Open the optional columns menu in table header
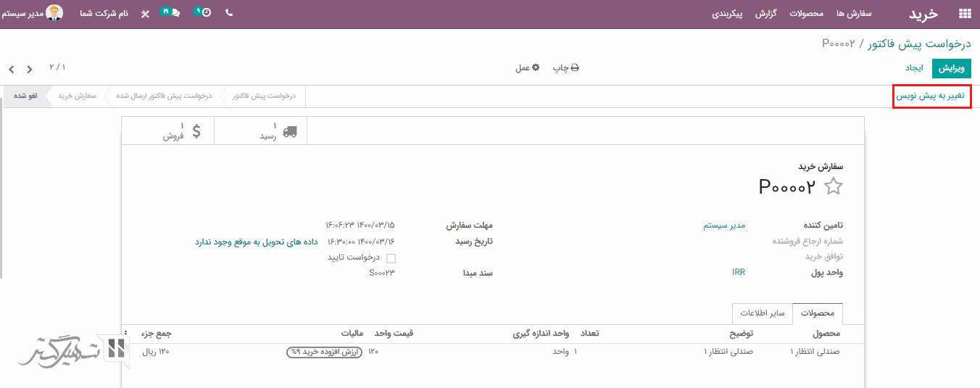The width and height of the screenshot is (980, 388). [x=125, y=334]
